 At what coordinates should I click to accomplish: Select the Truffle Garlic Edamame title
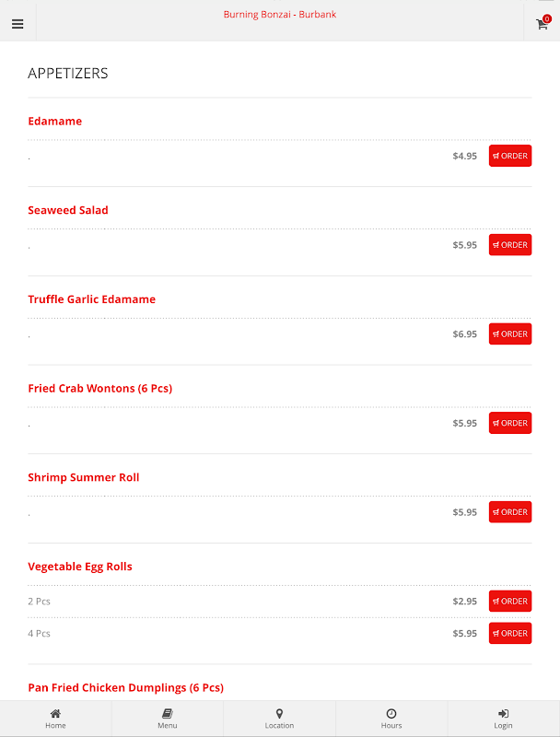(91, 299)
